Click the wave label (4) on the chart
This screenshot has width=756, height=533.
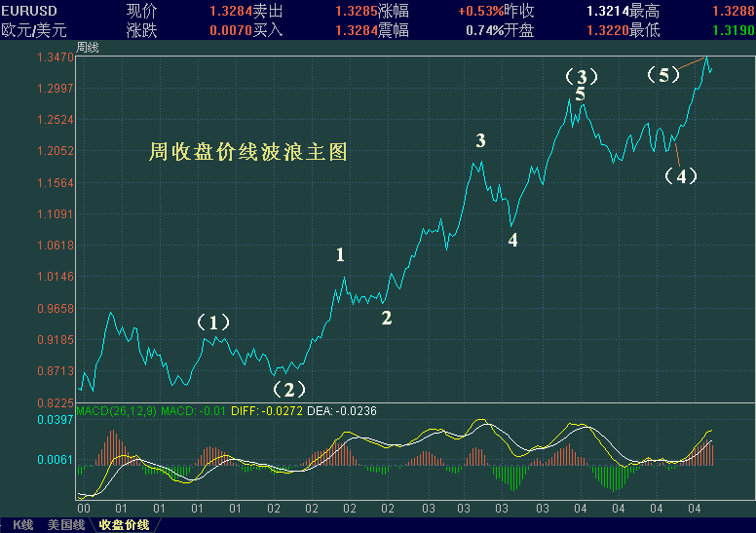point(681,176)
